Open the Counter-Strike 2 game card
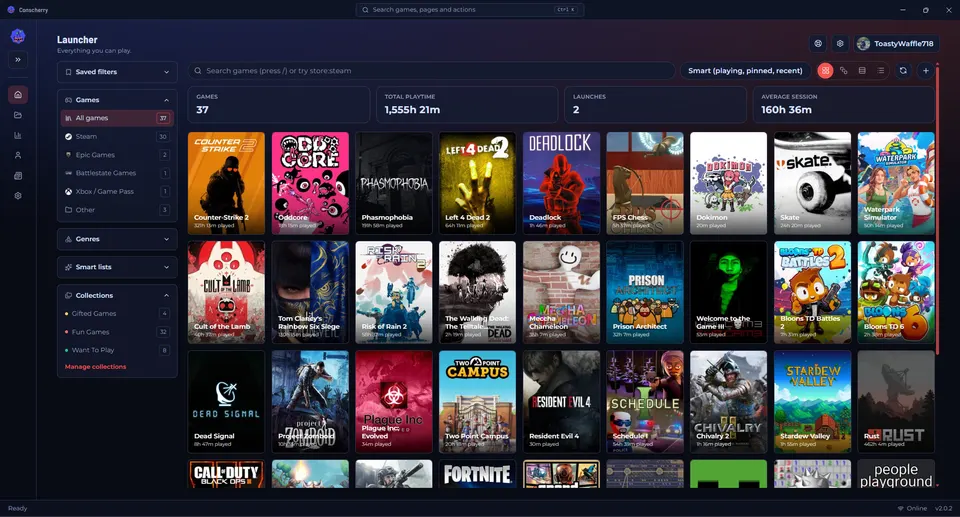This screenshot has height=517, width=960. [227, 183]
